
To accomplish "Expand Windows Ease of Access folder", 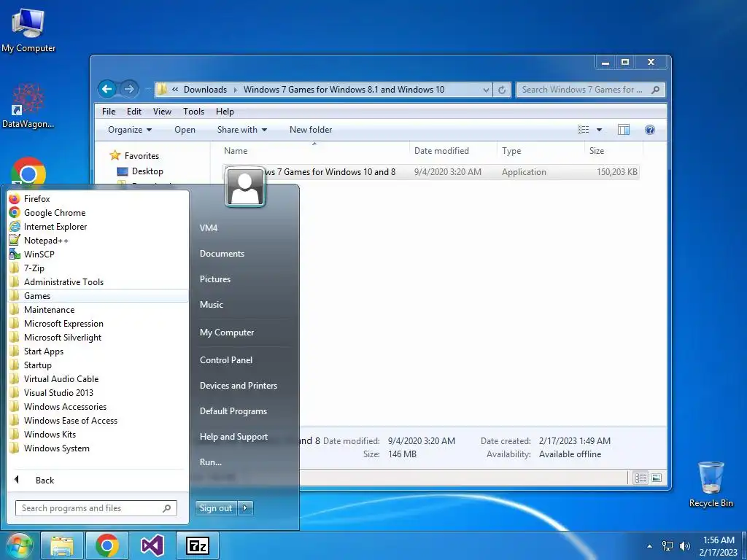I will coord(98,420).
